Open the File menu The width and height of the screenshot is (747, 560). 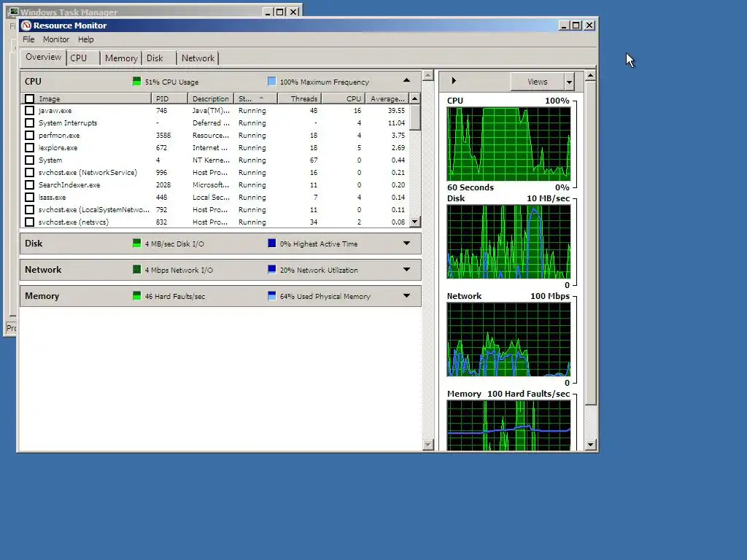click(28, 39)
